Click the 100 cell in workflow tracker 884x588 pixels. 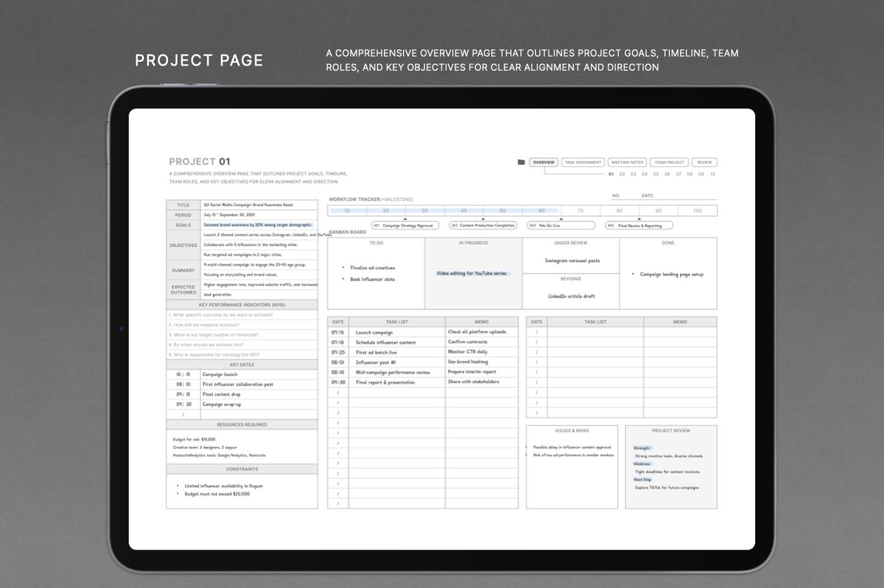pos(697,211)
